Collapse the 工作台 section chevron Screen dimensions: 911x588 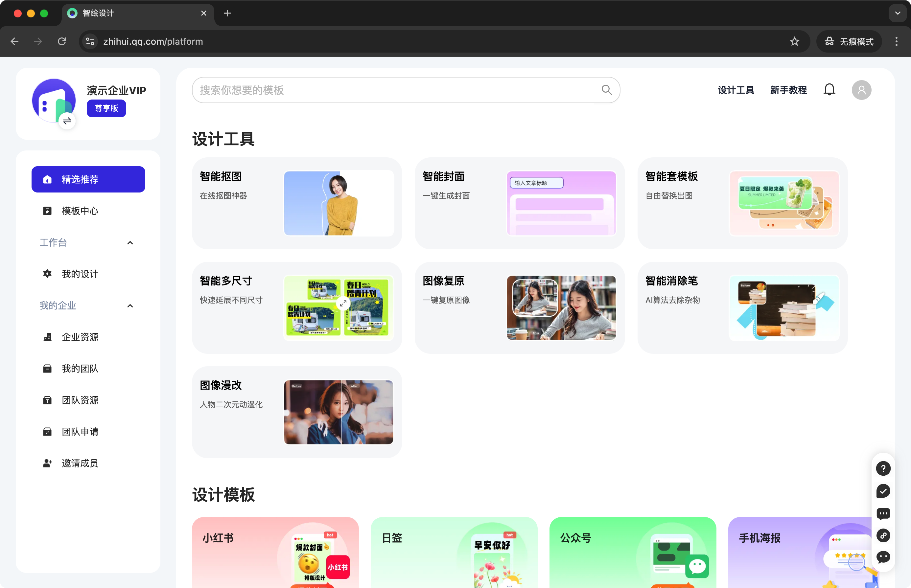[130, 243]
